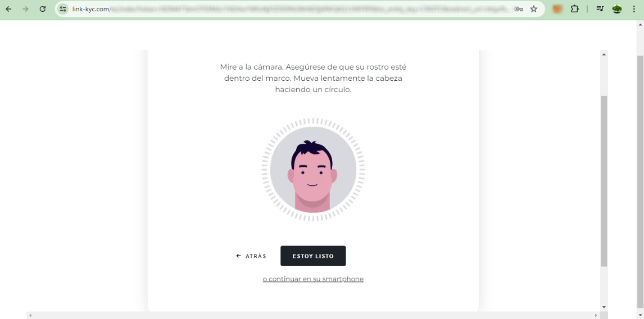Open the media controls icon
The height and width of the screenshot is (319, 644).
pos(600,9)
